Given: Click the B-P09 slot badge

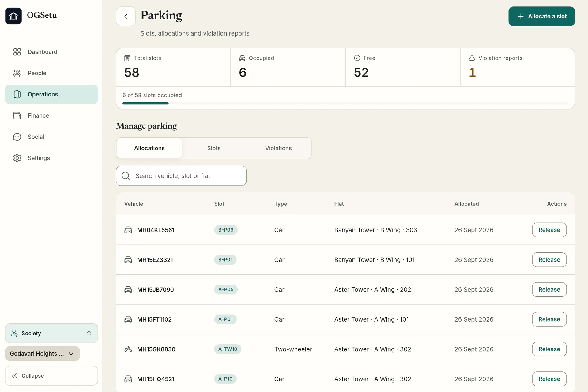Looking at the screenshot, I should tap(226, 230).
